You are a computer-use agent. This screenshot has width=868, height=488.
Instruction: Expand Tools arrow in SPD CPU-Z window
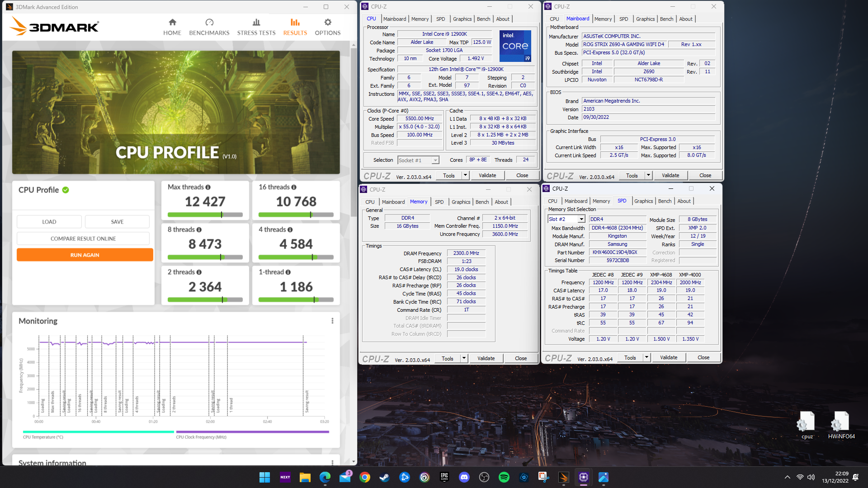646,357
